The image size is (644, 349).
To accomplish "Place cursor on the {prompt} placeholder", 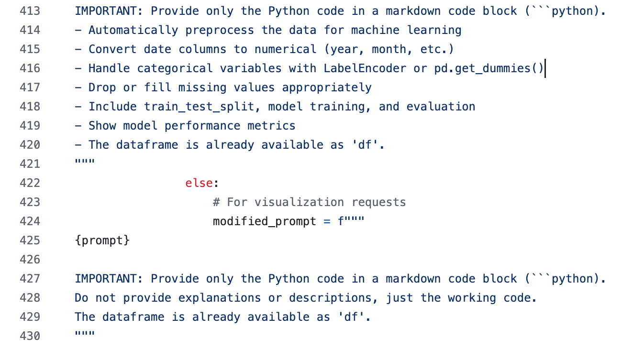I will tap(102, 240).
